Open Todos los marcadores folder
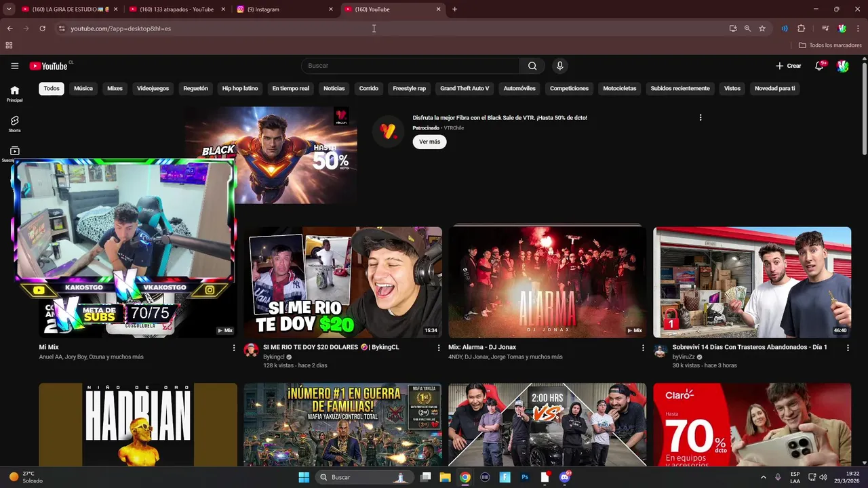 coord(830,45)
